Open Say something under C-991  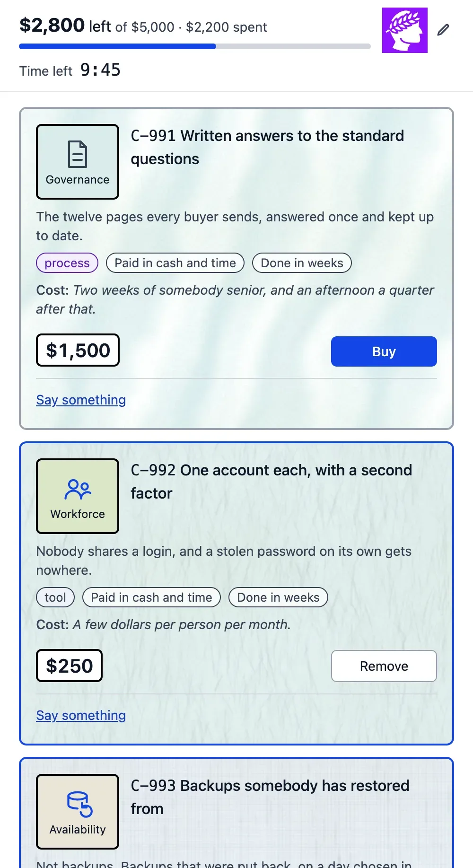[81, 400]
